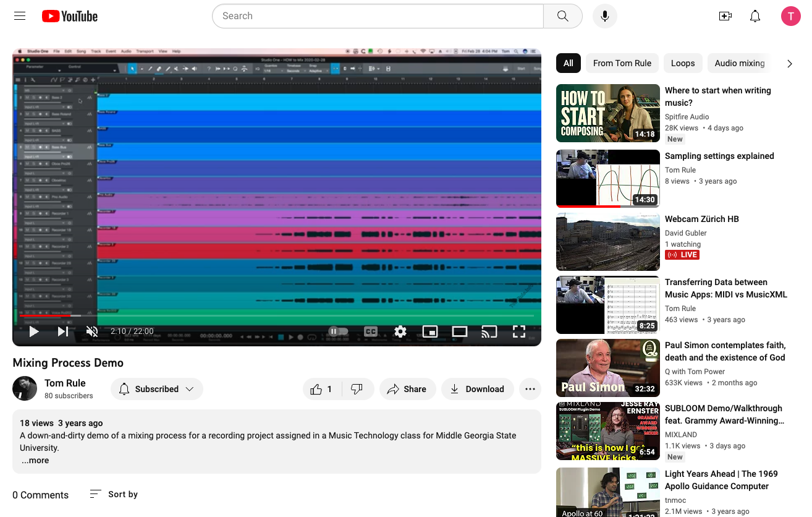Screen dimensions: 812x517
Task: Open the comments Sort by menu
Action: [114, 494]
